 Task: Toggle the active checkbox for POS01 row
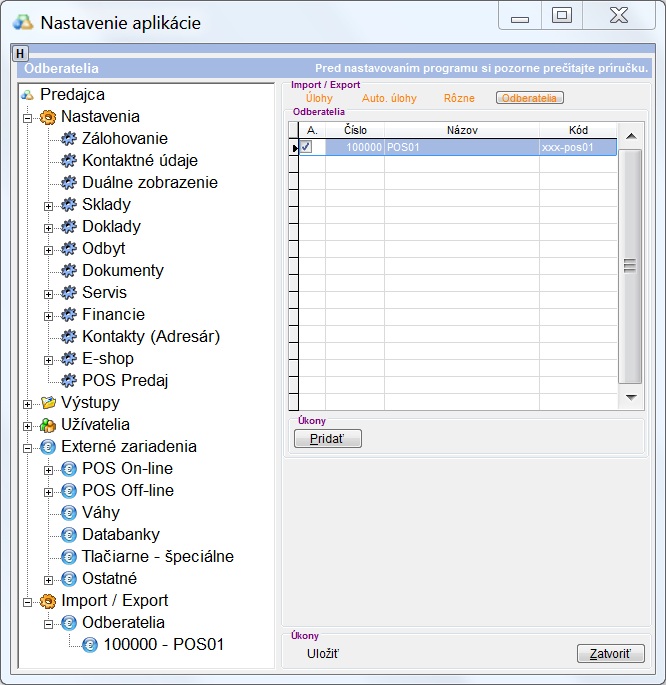(x=307, y=147)
